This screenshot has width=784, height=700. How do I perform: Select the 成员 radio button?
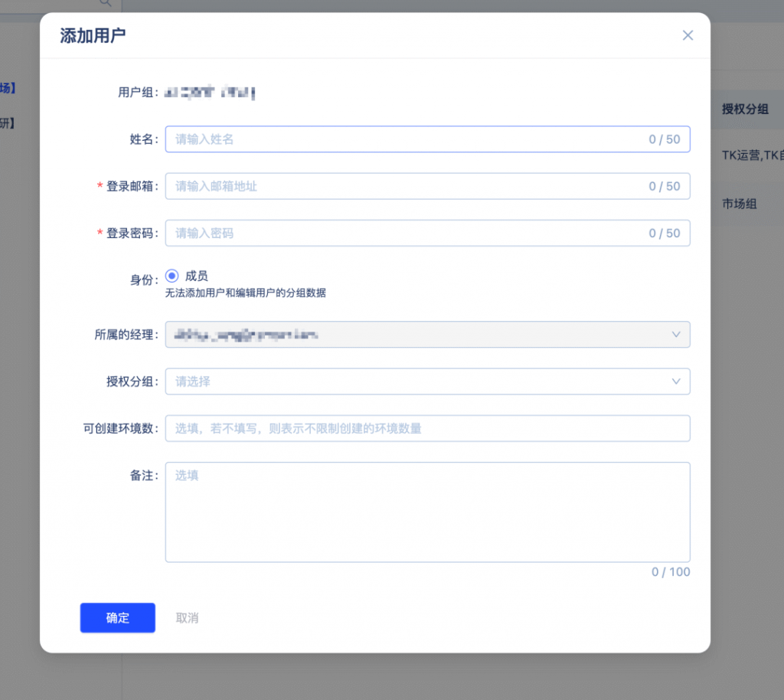[x=172, y=276]
